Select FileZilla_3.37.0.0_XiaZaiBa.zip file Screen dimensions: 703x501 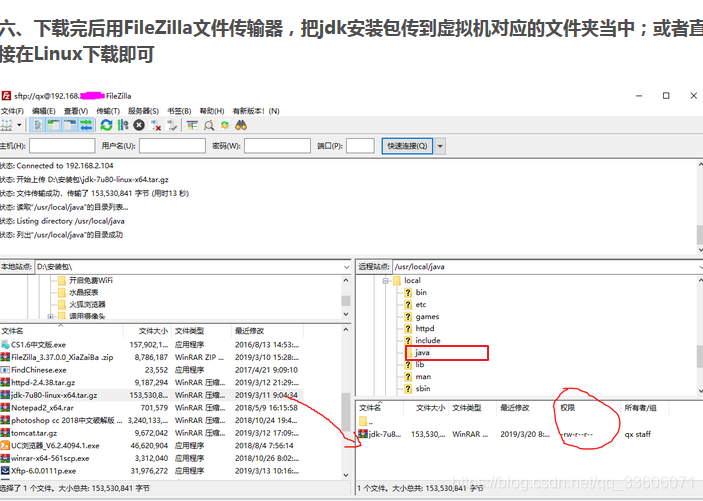click(x=152, y=357)
